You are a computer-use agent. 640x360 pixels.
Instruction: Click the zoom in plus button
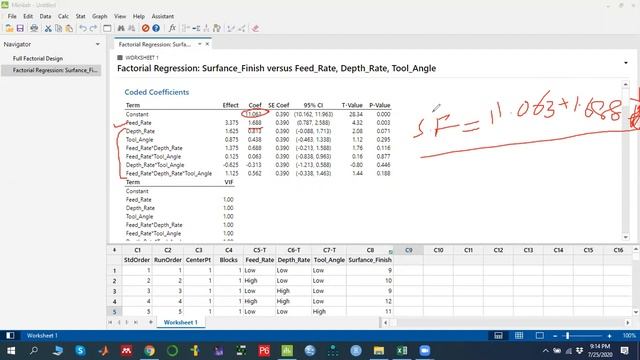[x=609, y=336]
